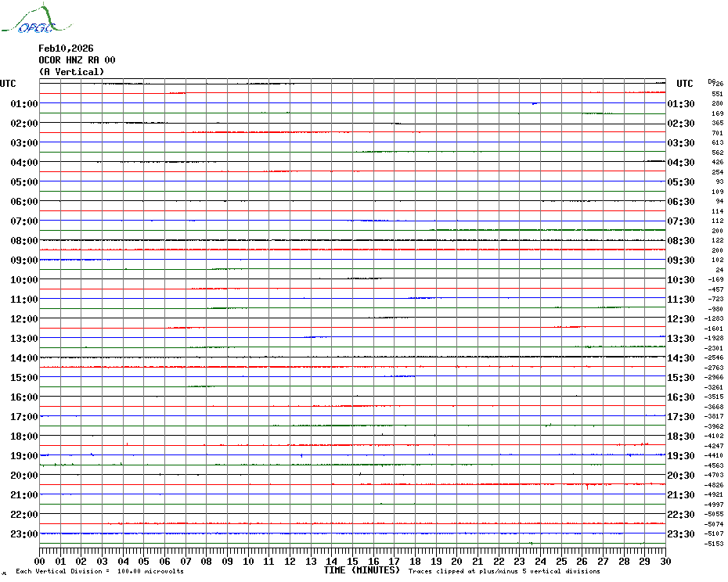Click minute 00 on the bottom time axis
Screen dimensions: 728x582
tap(40, 561)
